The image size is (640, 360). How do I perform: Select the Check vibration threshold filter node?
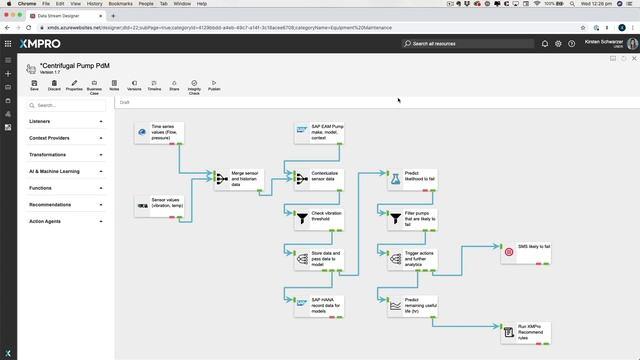tap(319, 219)
